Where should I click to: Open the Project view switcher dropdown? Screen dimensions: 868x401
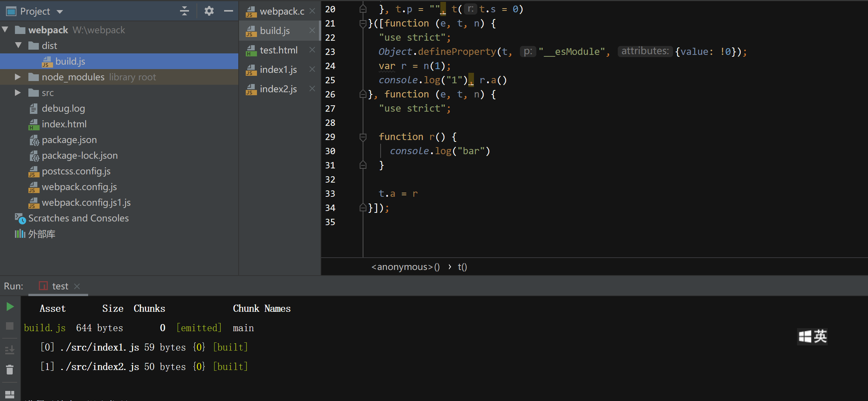pos(60,11)
